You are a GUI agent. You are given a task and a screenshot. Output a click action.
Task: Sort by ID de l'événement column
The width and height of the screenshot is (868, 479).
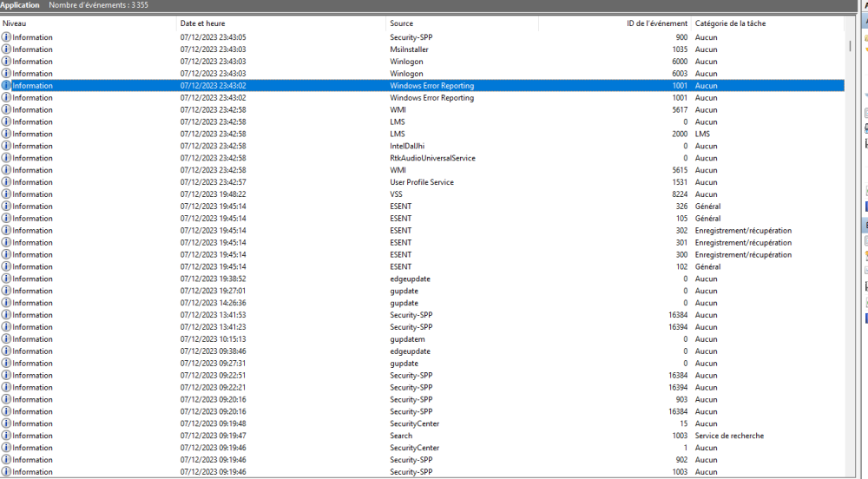coord(615,23)
